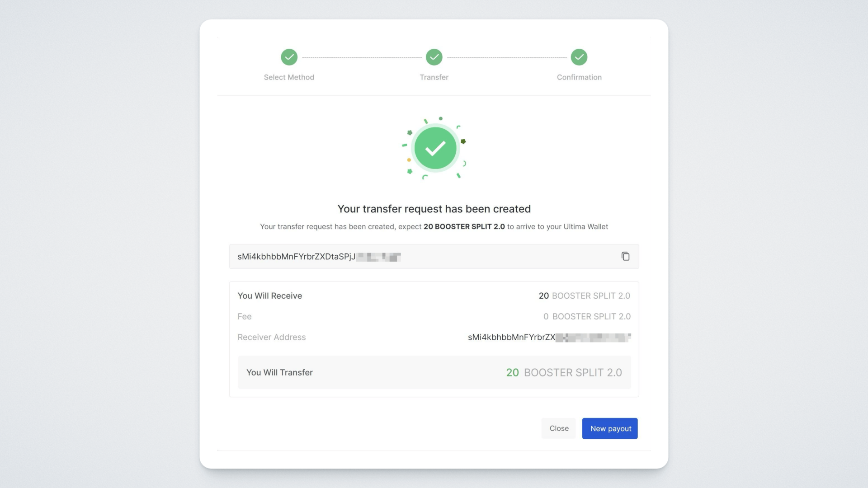
Task: Select the Select Method step label
Action: point(289,77)
